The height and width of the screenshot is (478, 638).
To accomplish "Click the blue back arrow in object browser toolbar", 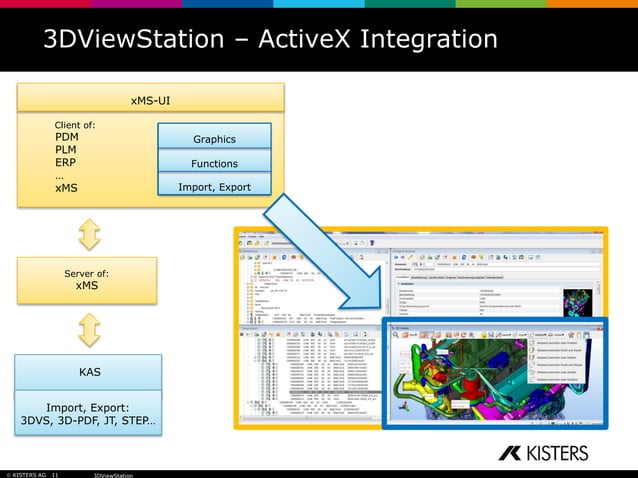I will [396, 257].
